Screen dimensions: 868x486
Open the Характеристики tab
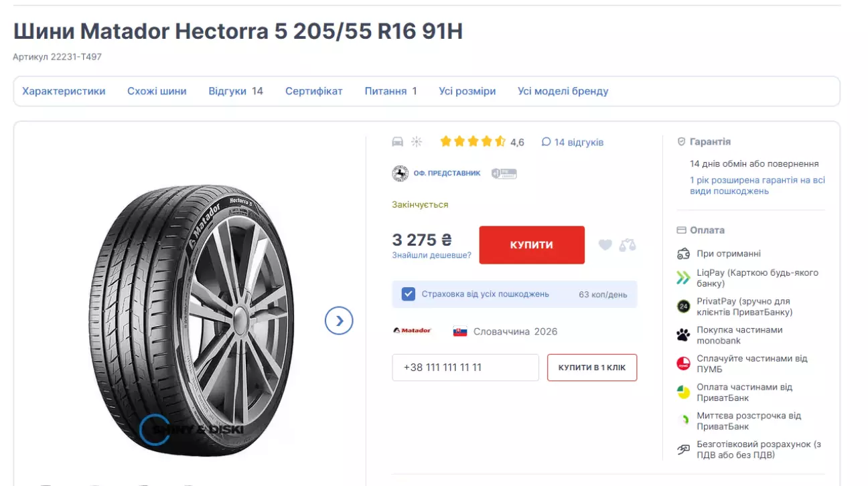64,91
